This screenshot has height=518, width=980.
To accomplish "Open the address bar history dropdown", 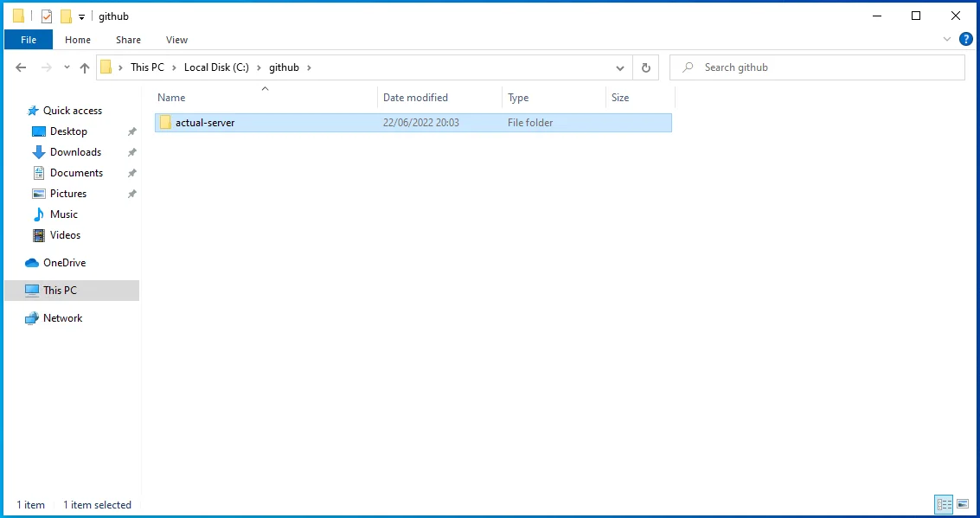I will tap(620, 67).
